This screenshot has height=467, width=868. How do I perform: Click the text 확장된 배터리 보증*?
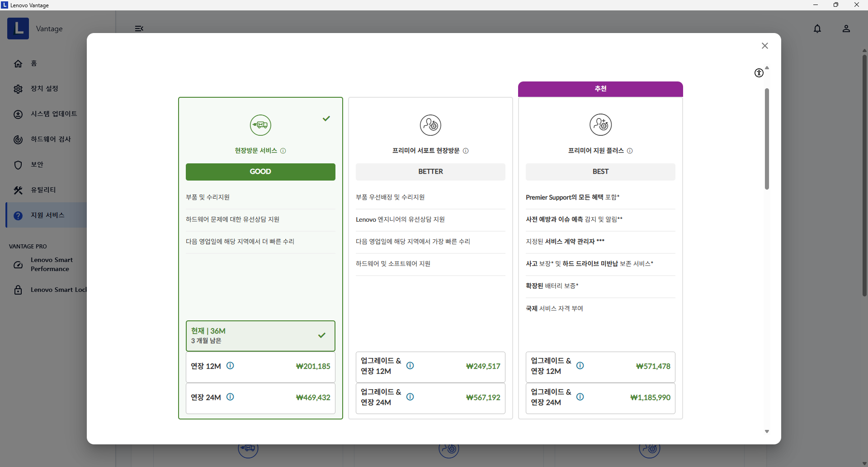click(x=552, y=286)
